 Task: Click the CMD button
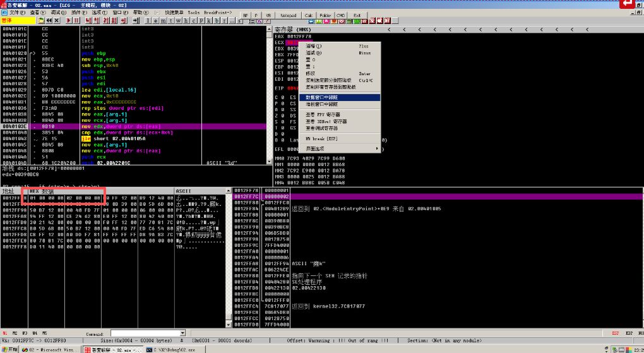coord(341,15)
